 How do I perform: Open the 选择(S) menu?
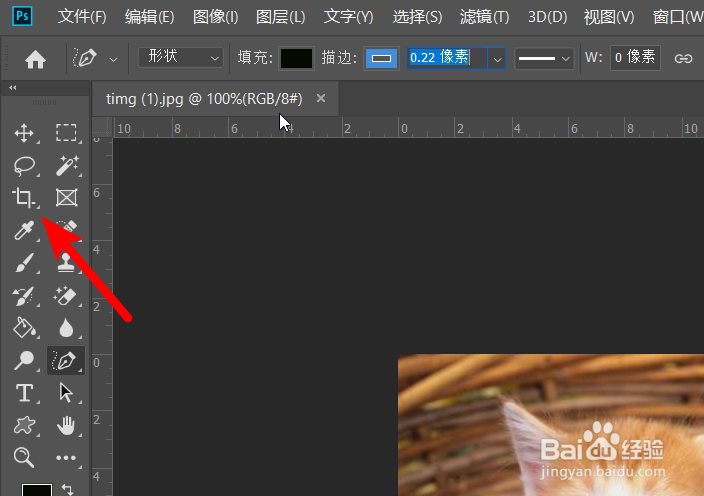[x=418, y=17]
